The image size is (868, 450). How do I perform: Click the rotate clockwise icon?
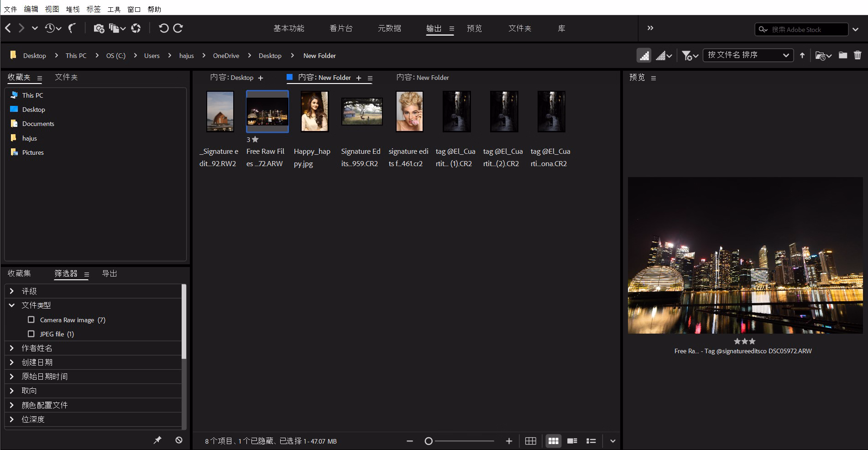(178, 28)
